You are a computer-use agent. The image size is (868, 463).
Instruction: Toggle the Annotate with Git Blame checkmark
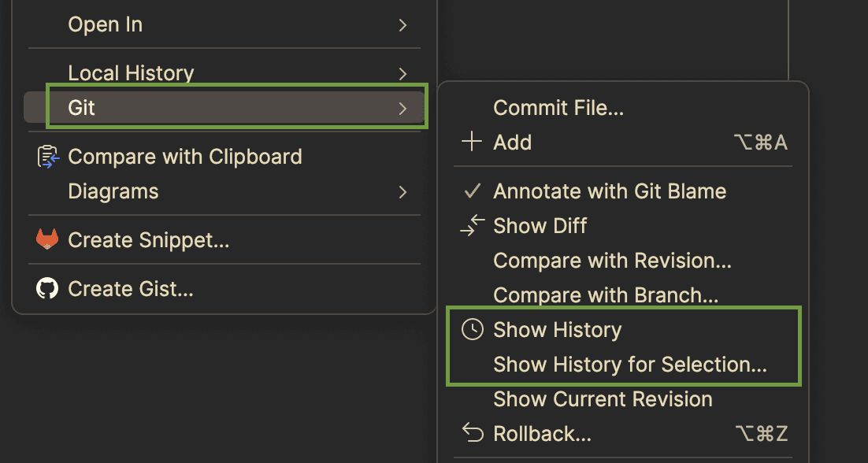pos(472,191)
